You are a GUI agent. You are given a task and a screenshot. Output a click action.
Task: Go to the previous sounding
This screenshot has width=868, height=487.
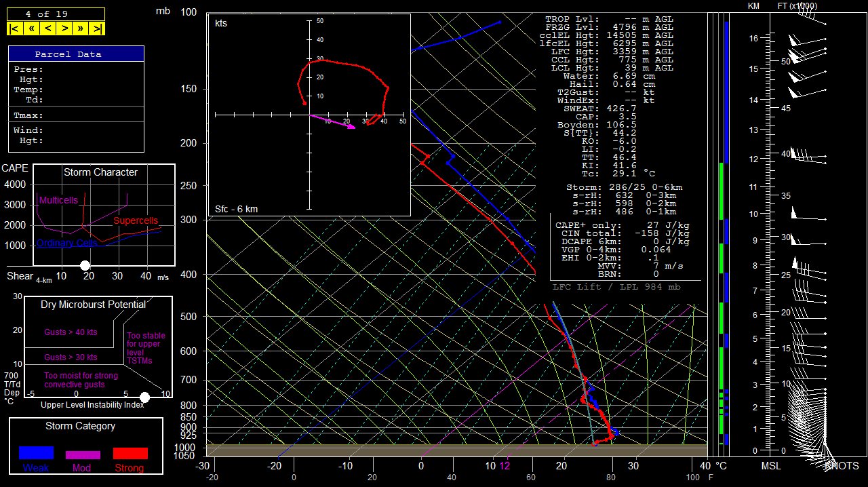click(x=48, y=28)
